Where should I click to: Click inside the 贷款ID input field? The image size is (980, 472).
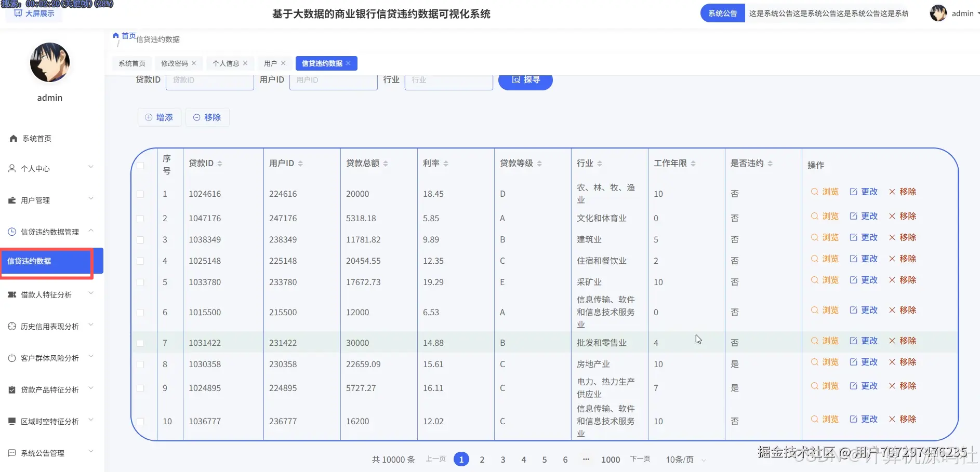click(x=209, y=80)
